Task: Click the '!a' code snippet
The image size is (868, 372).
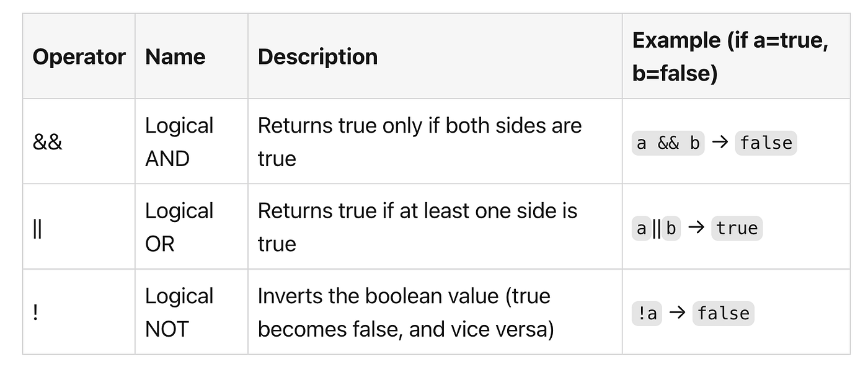Action: (647, 314)
